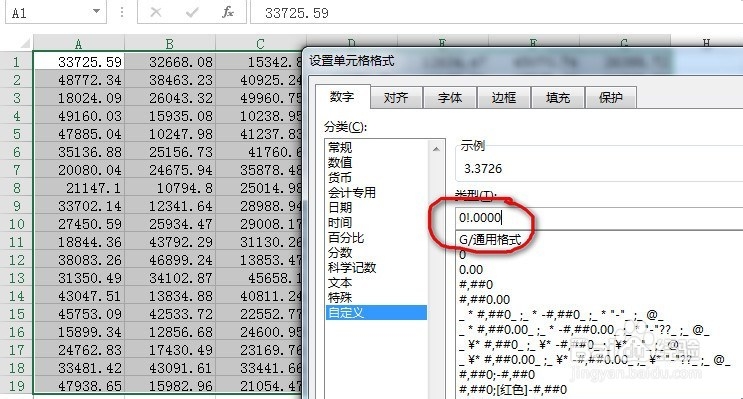Click the Cancel (X) icon in formula bar
This screenshot has height=399, width=743.
pos(155,12)
